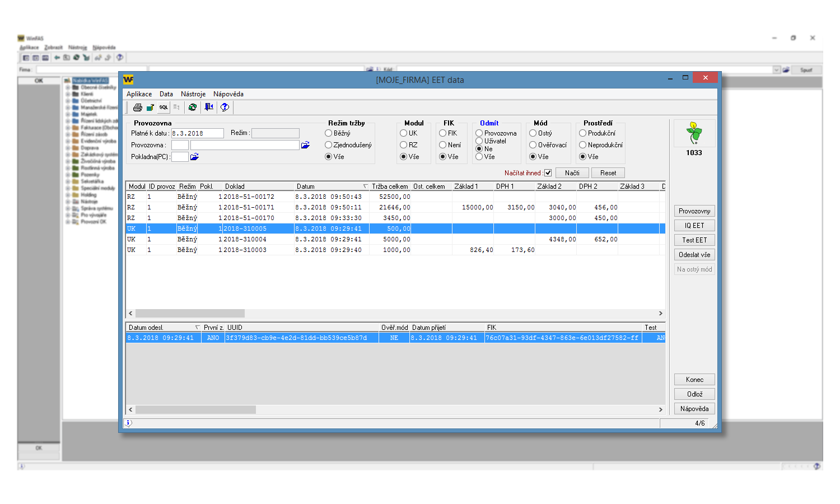Expand Doprava node in WinFAS tree
The height and width of the screenshot is (504, 840).
[x=68, y=148]
